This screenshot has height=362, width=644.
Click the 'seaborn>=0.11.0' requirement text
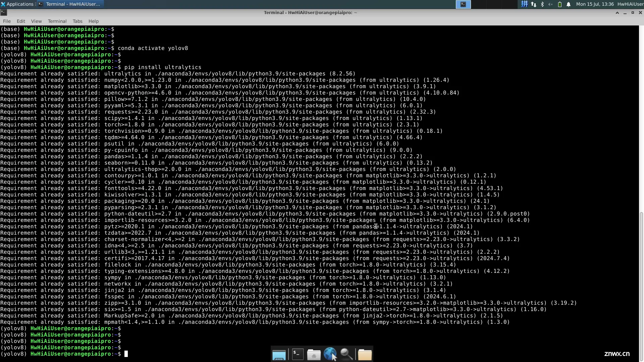129,163
